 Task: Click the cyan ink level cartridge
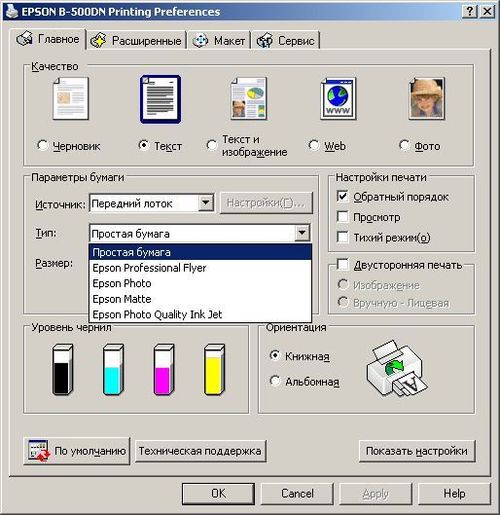coord(113,370)
